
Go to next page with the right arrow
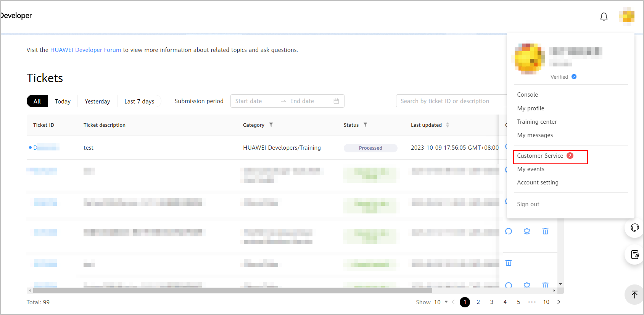pyautogui.click(x=559, y=302)
